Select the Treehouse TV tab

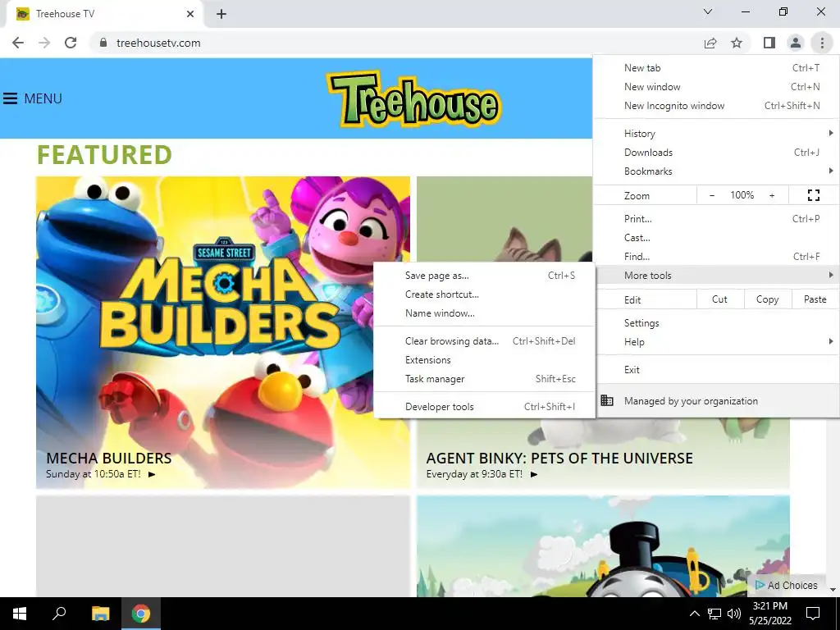104,15
